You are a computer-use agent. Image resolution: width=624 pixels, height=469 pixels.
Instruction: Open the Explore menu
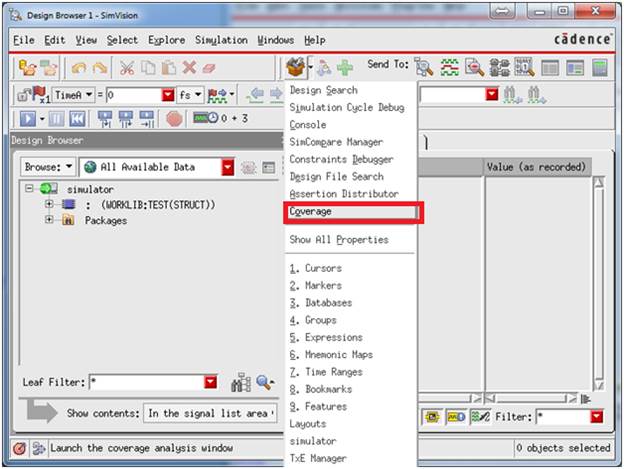click(166, 40)
